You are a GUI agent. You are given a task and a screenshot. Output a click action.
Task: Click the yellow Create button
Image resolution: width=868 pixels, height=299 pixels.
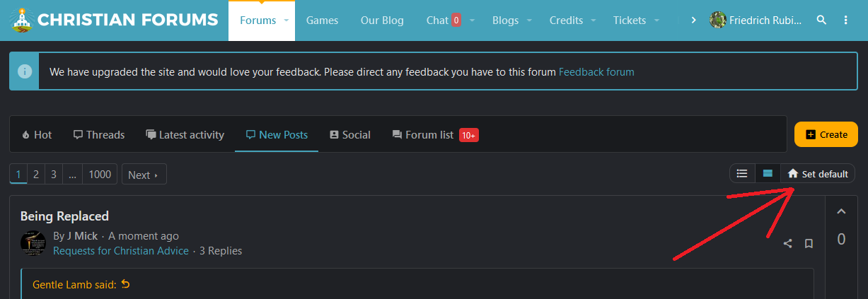point(826,134)
